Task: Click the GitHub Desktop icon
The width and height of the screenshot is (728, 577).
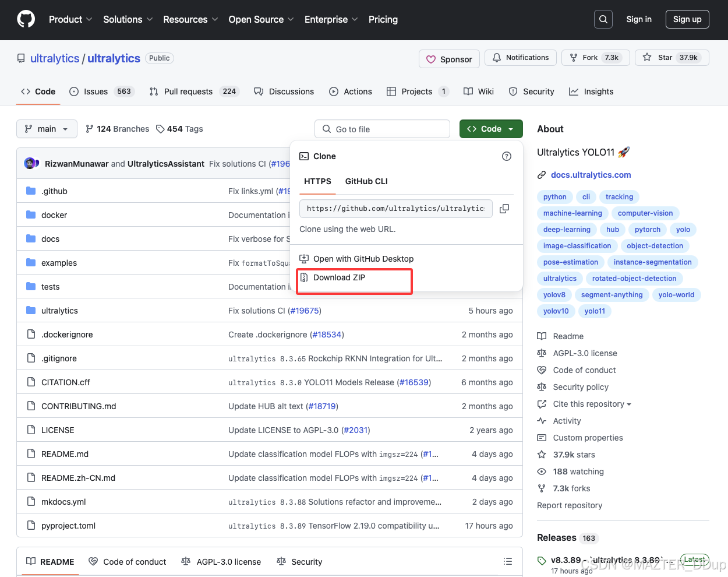Action: pos(304,259)
